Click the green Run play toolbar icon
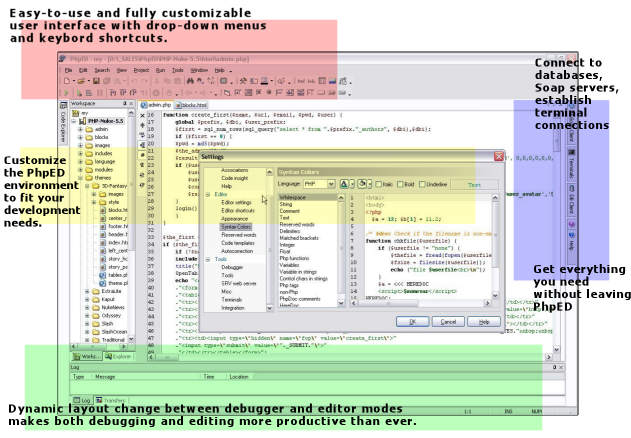This screenshot has height=438, width=631. click(67, 93)
